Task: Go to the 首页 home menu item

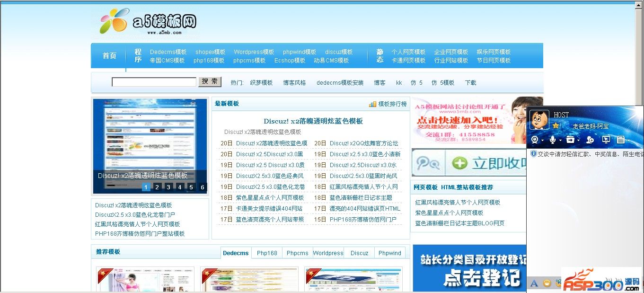Action: point(109,56)
